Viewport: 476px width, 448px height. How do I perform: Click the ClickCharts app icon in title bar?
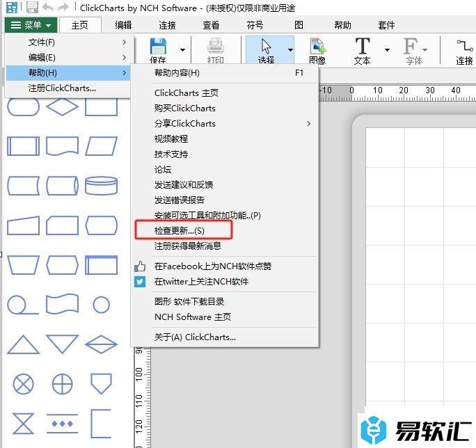tap(12, 7)
